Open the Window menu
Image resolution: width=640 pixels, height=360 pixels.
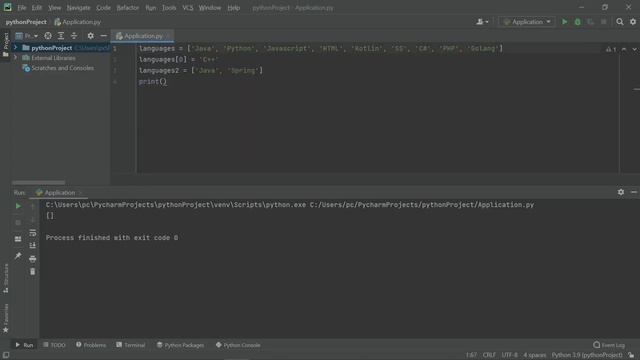210,8
